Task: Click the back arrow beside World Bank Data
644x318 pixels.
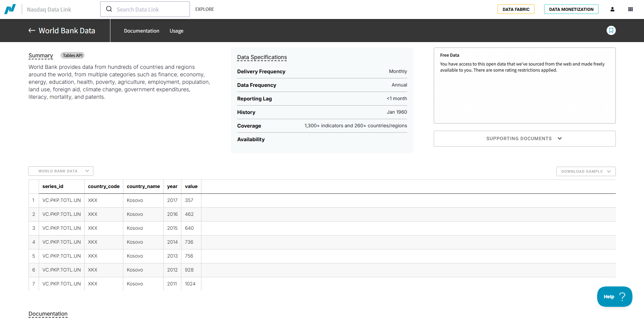Action: coord(32,31)
